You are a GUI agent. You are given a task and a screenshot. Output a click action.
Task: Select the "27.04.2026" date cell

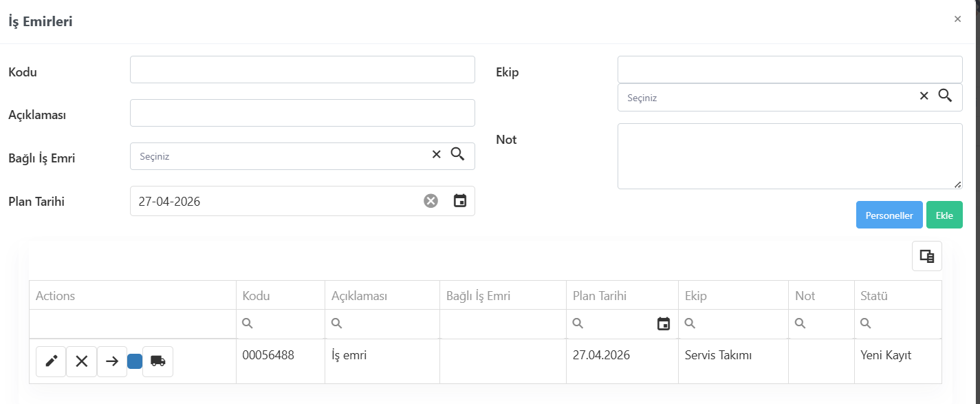[x=622, y=361]
